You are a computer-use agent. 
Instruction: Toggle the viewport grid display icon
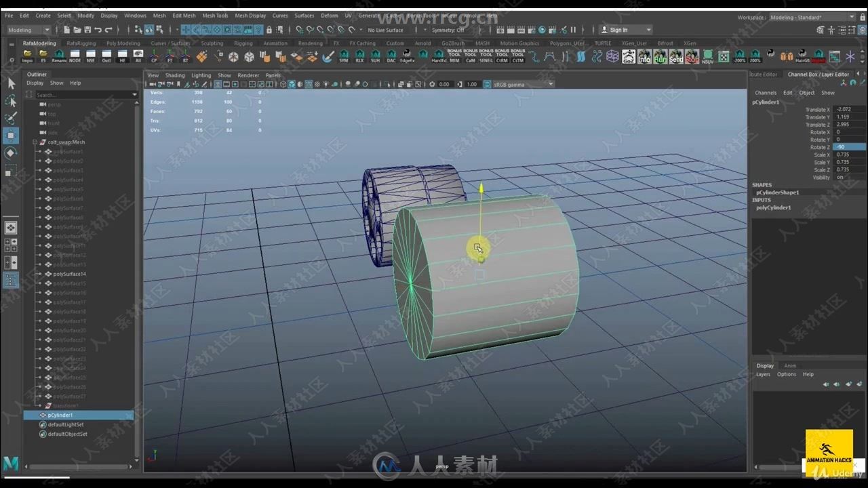218,84
